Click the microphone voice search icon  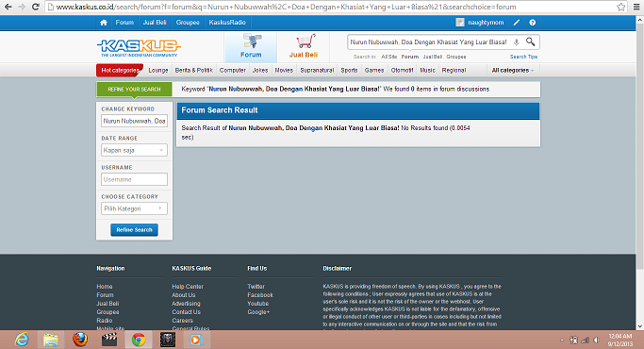coord(517,42)
